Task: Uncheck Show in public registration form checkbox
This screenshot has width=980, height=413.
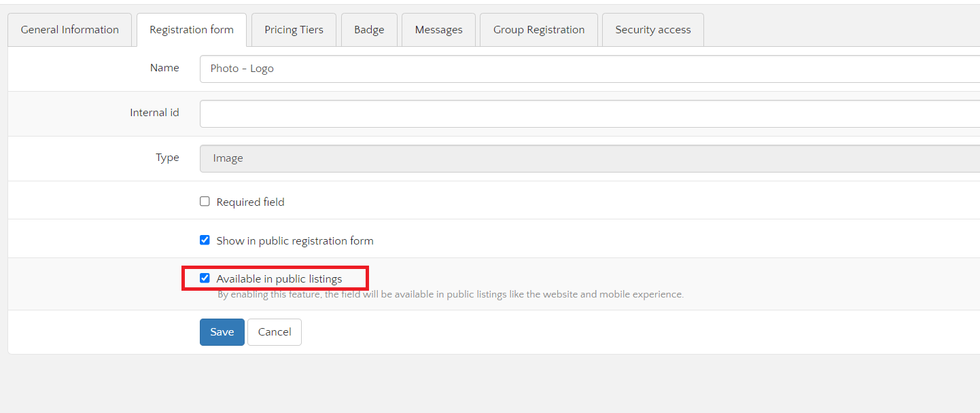Action: point(205,240)
